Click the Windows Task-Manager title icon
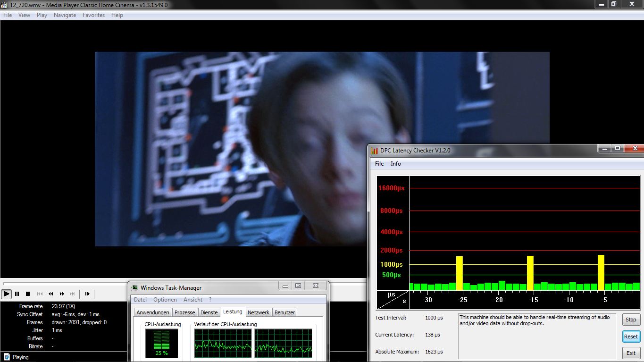Screen dimensions: 644x362 point(134,288)
